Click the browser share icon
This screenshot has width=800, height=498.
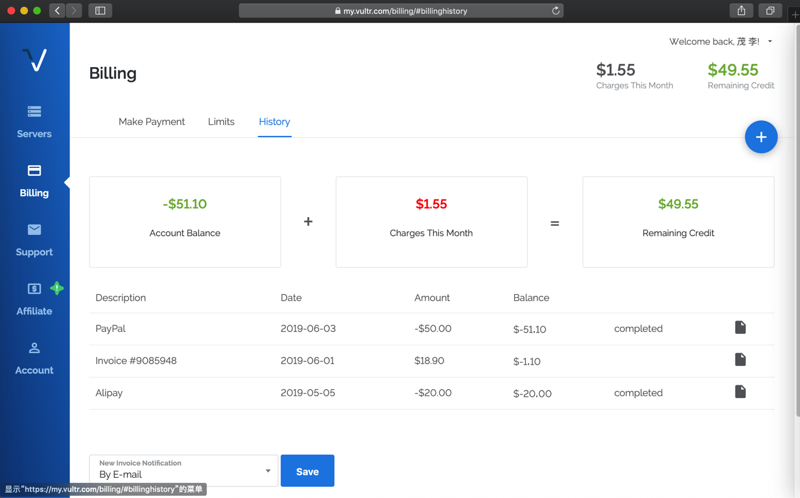741,11
